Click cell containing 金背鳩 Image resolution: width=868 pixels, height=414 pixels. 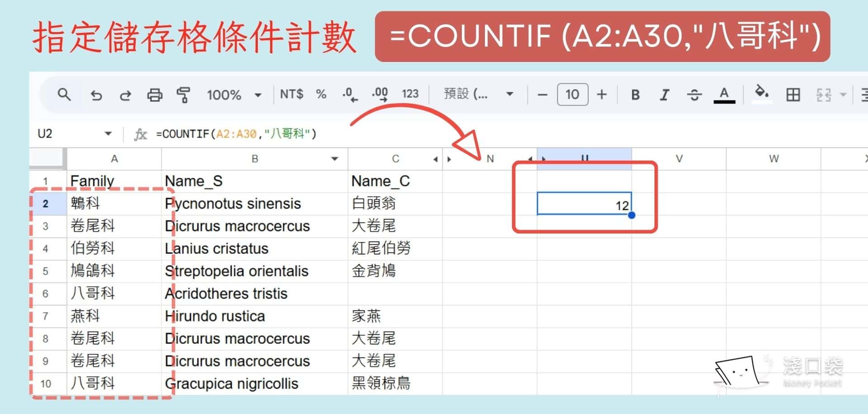tap(395, 271)
